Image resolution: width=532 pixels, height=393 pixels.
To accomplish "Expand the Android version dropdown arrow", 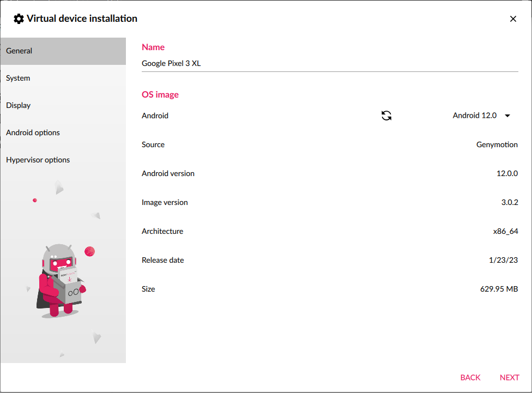I will pos(507,116).
